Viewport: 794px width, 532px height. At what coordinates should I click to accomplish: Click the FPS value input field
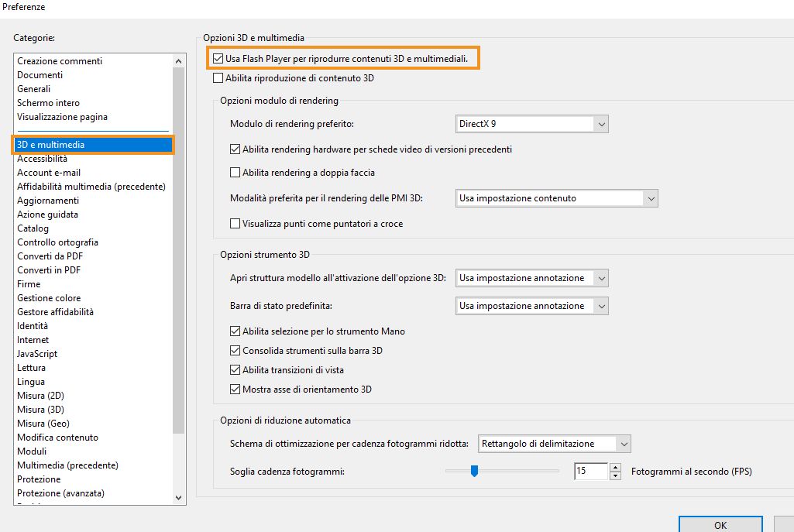pos(591,471)
